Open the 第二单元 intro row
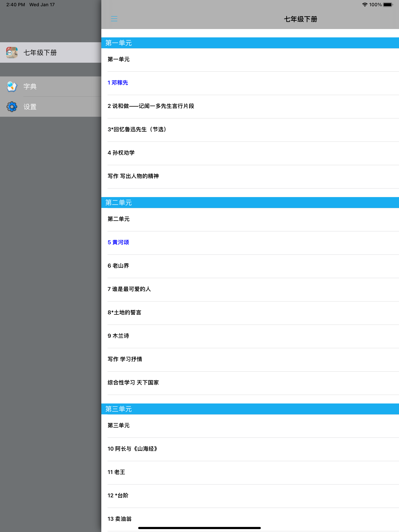This screenshot has width=399, height=532. point(250,219)
